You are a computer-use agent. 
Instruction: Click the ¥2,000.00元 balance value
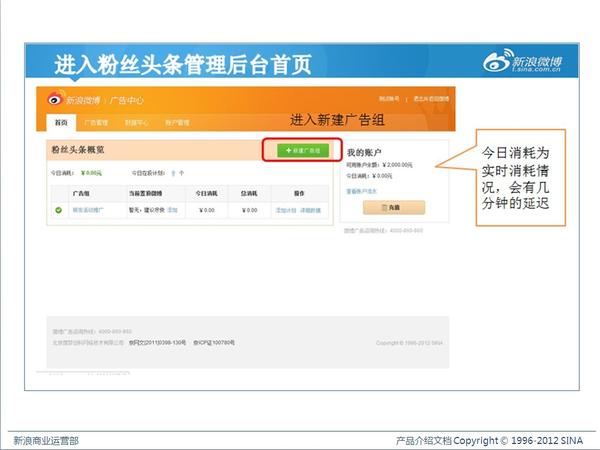tap(398, 165)
